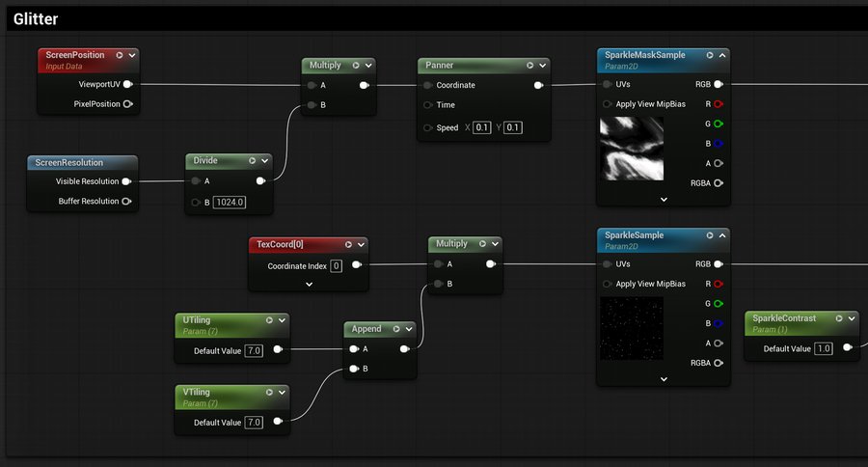Toggle preview on the SparkleMaskSample node
The image size is (868, 467).
point(710,55)
